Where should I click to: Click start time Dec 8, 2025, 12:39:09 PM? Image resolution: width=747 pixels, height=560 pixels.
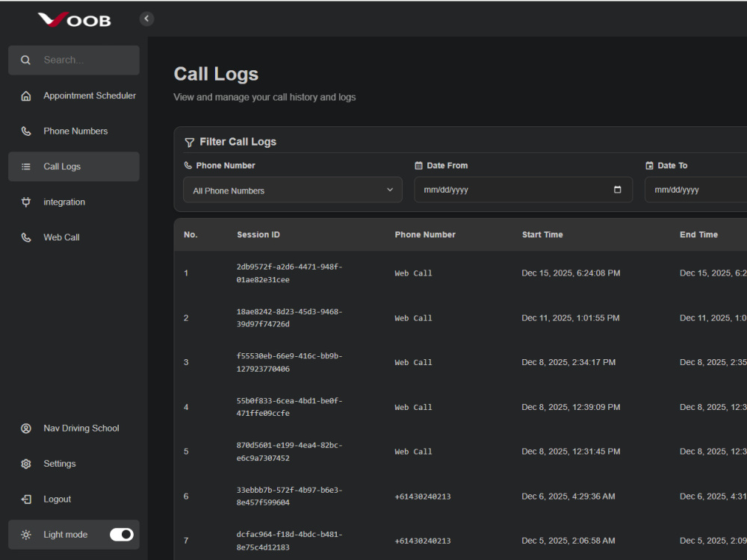point(571,407)
